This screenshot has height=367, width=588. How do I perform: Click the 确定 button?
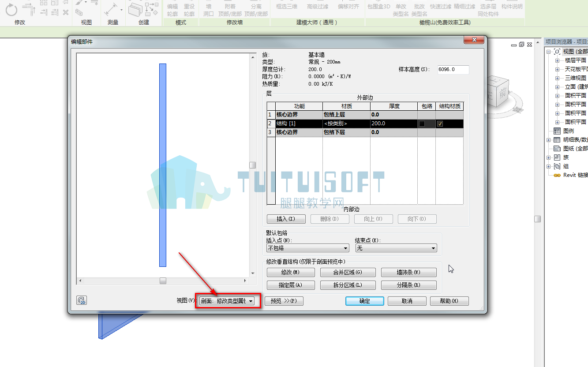pyautogui.click(x=365, y=301)
